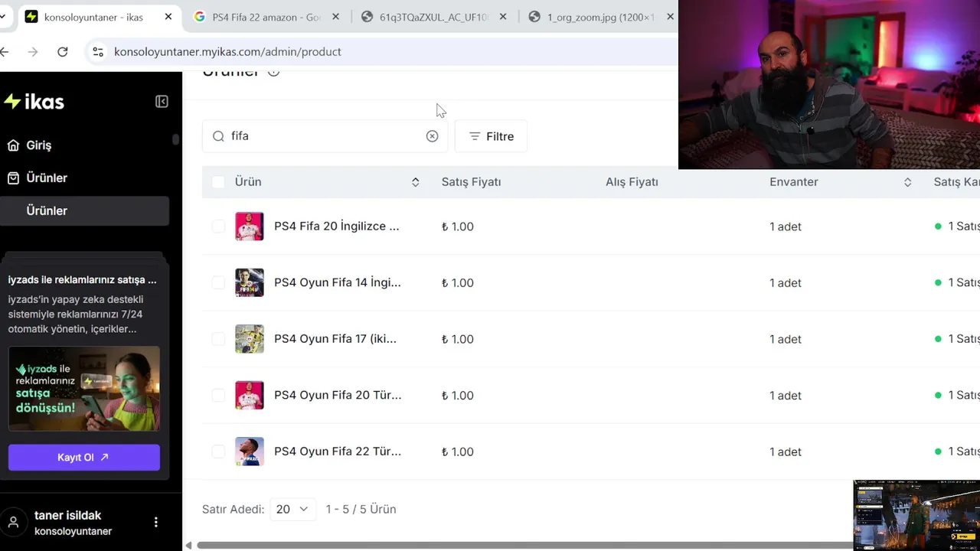Close the PS4 Fifa 22 amazon tab

[x=336, y=17]
